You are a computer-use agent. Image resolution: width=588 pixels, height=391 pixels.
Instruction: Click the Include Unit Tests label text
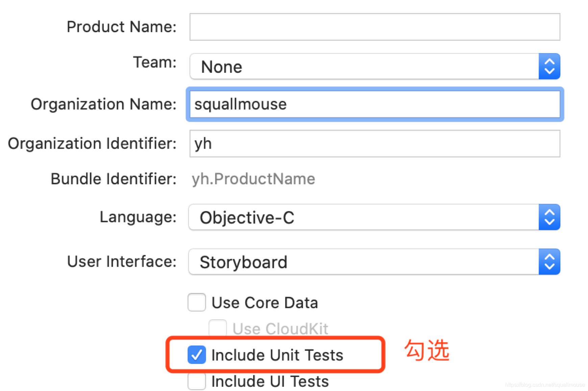coord(277,355)
